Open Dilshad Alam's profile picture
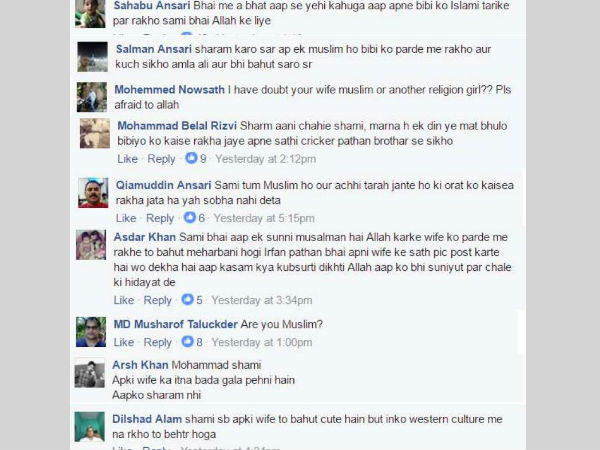 [x=90, y=427]
